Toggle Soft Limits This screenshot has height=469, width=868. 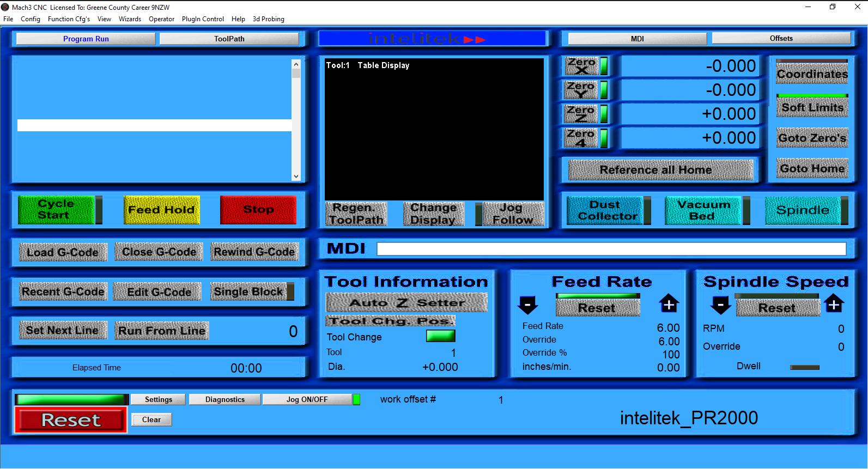[x=812, y=107]
